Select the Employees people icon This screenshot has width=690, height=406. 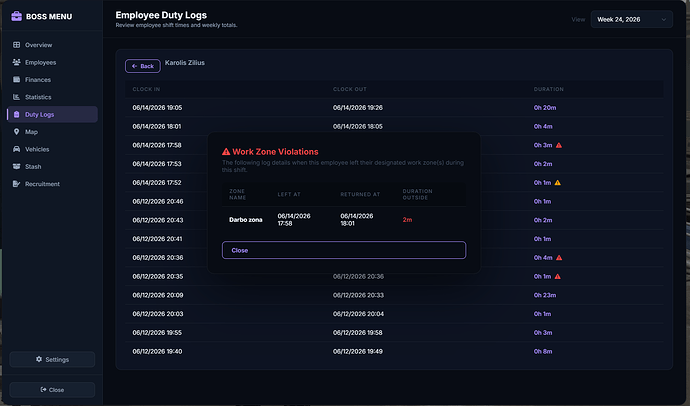click(16, 62)
